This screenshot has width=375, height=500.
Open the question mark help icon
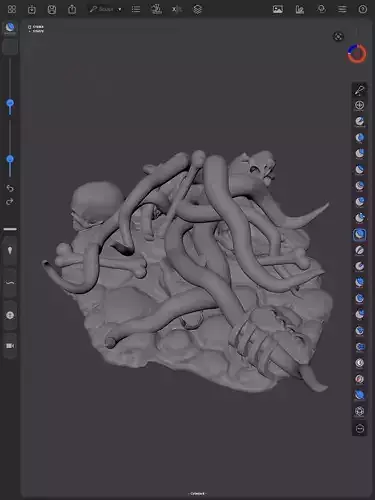(x=363, y=9)
